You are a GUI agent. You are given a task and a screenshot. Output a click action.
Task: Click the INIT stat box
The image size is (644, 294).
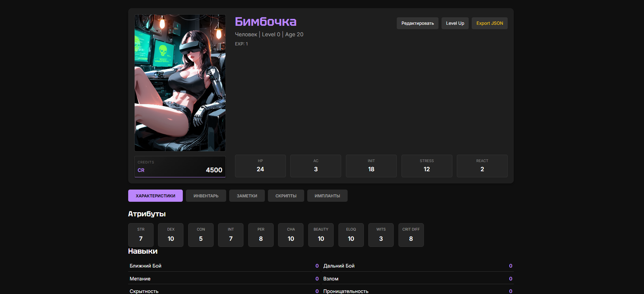pyautogui.click(x=371, y=166)
